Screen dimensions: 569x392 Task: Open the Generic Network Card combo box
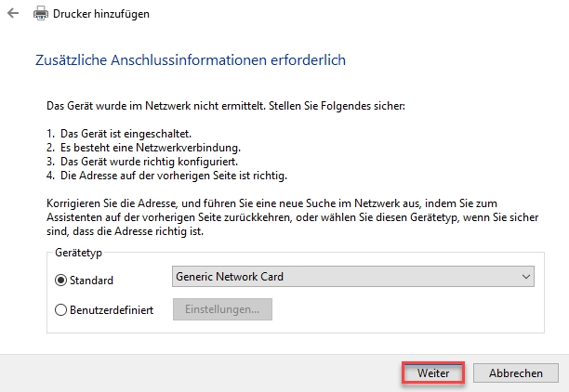coord(344,277)
